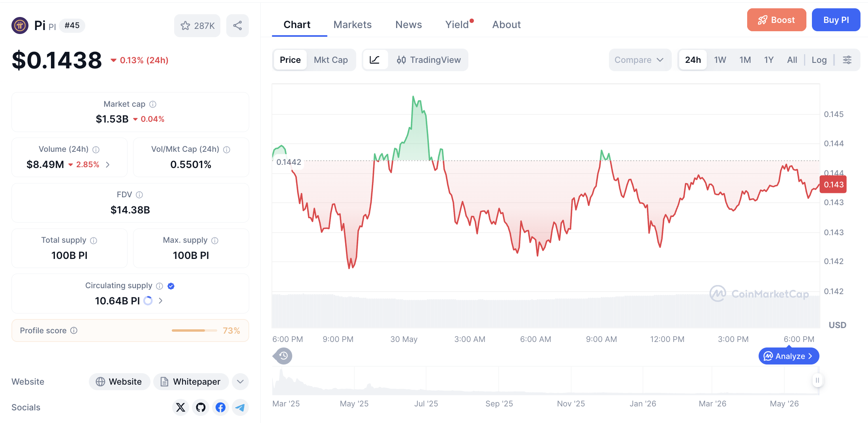Click the timeline overview near Jul '25

tap(426, 380)
